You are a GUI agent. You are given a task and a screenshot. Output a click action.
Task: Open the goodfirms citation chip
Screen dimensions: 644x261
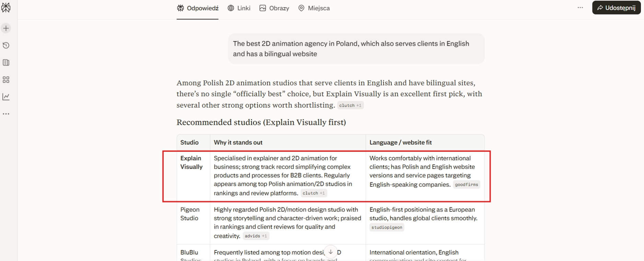point(466,185)
